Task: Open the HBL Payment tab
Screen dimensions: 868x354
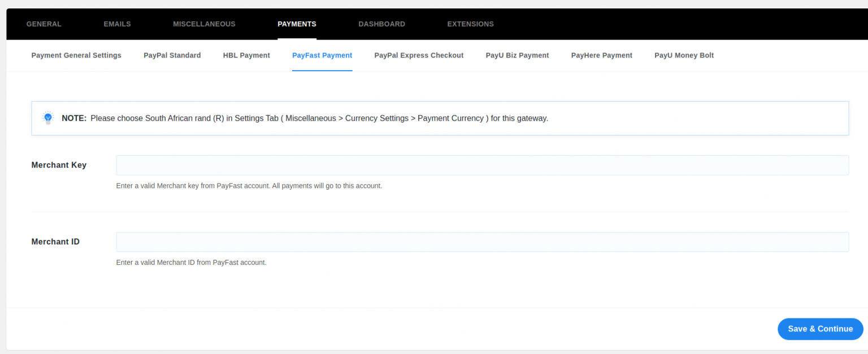Action: click(246, 55)
